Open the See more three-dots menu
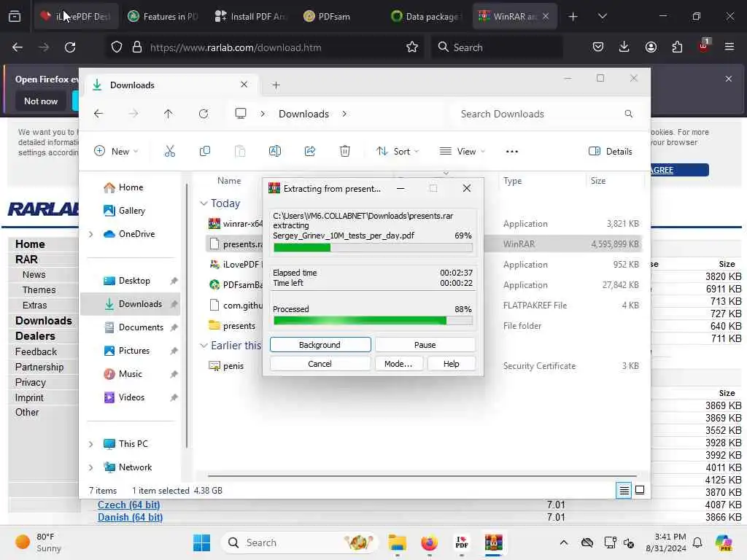This screenshot has height=560, width=747. 512,152
